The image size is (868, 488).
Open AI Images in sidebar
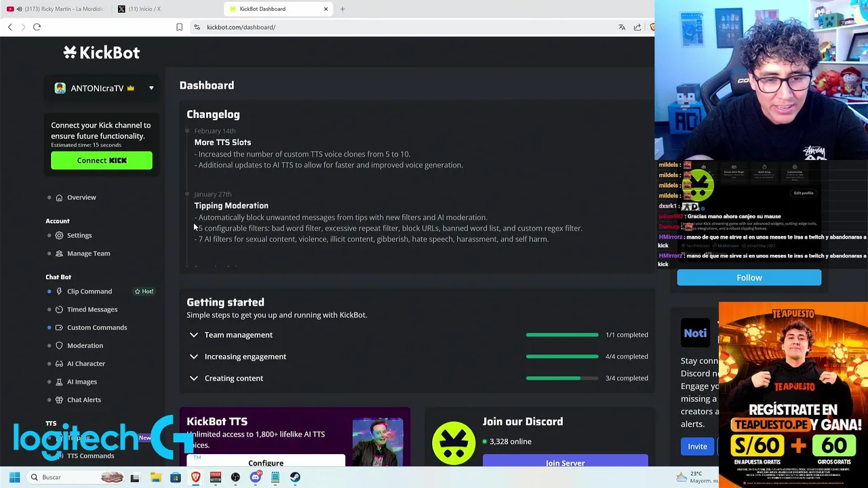(82, 382)
